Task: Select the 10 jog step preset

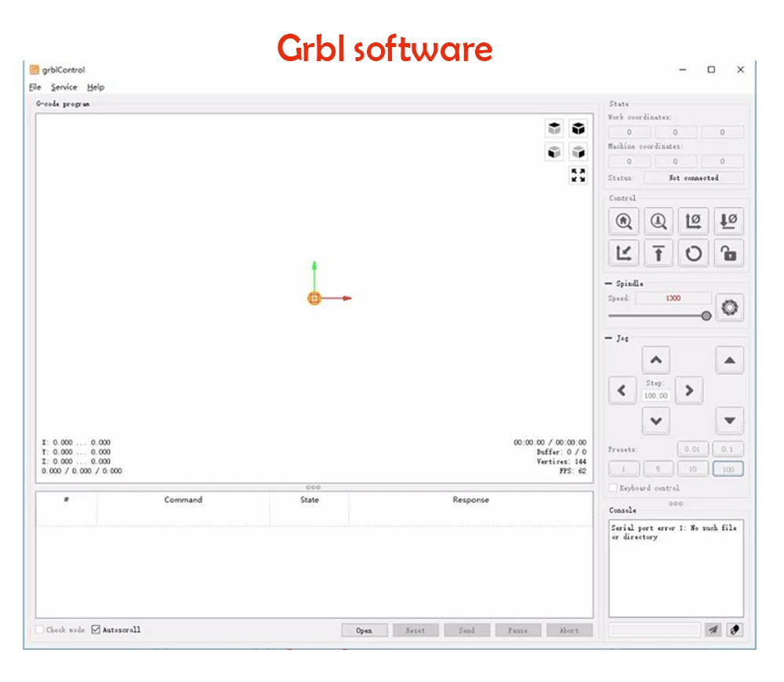Action: (692, 469)
